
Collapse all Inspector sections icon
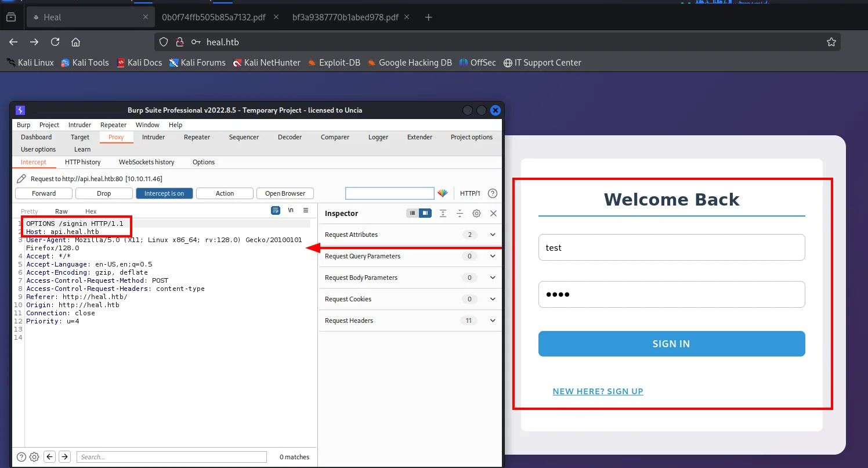tap(460, 213)
